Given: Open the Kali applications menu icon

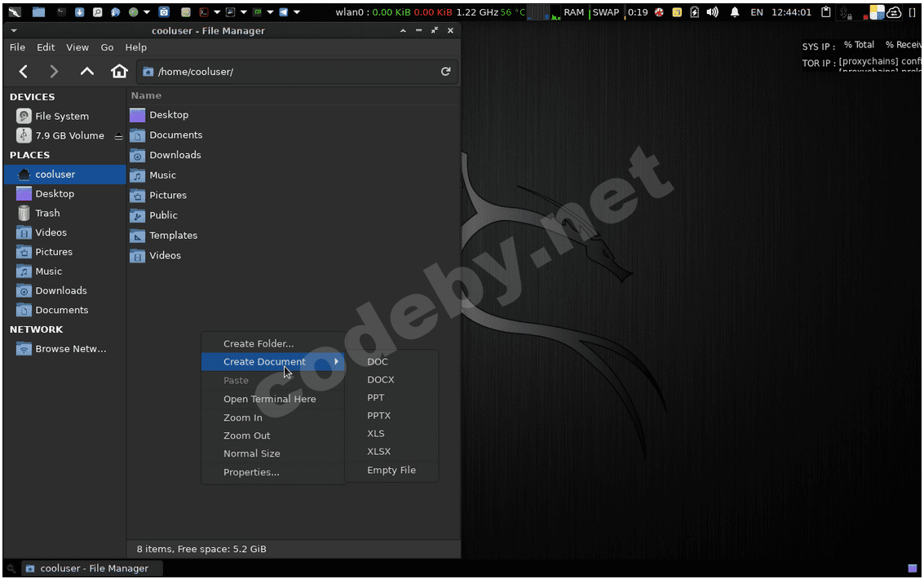Looking at the screenshot, I should point(14,11).
